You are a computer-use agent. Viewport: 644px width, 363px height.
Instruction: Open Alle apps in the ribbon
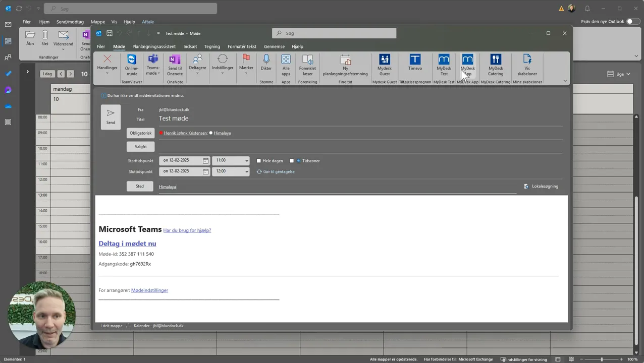point(286,65)
